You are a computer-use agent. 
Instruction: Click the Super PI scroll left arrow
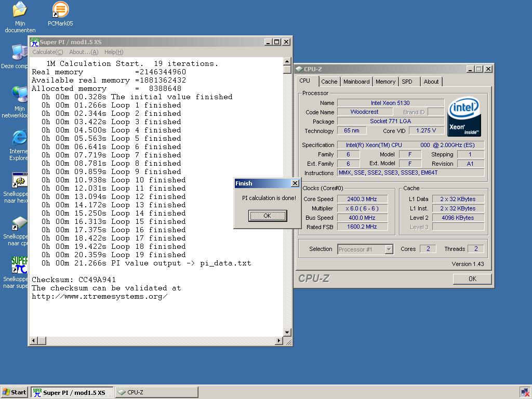(34, 341)
